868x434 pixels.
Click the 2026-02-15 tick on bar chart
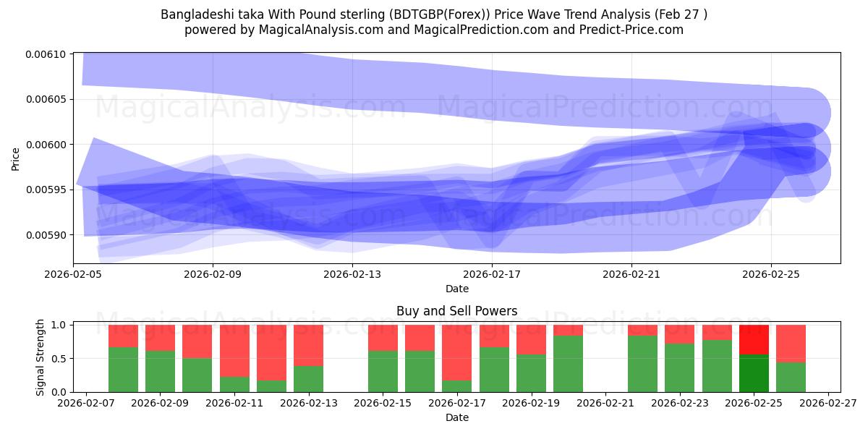(x=383, y=403)
